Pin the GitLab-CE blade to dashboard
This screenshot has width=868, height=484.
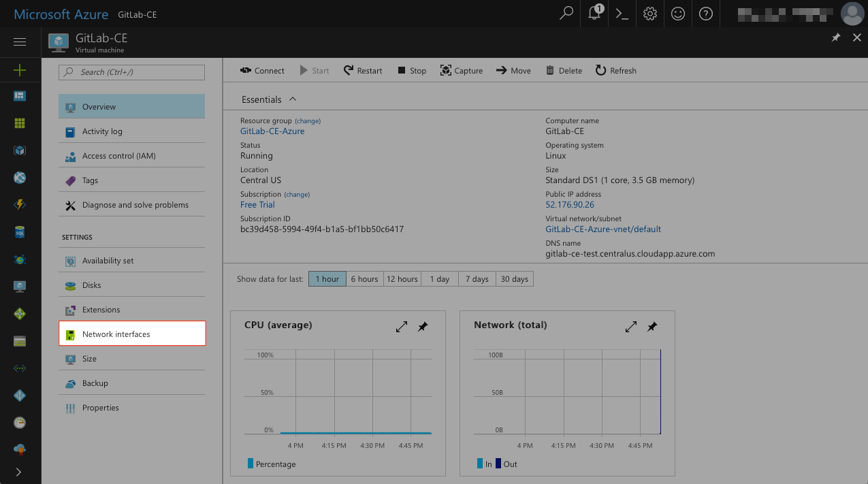pyautogui.click(x=836, y=38)
